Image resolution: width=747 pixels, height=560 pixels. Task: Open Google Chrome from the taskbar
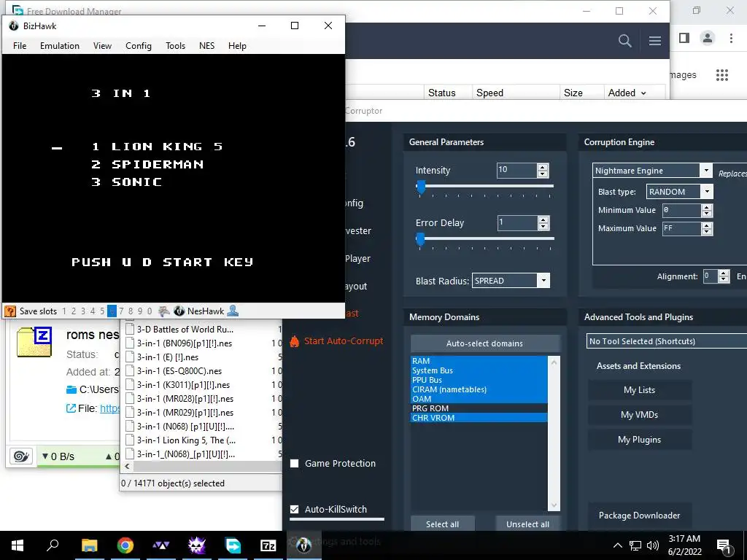(x=125, y=545)
